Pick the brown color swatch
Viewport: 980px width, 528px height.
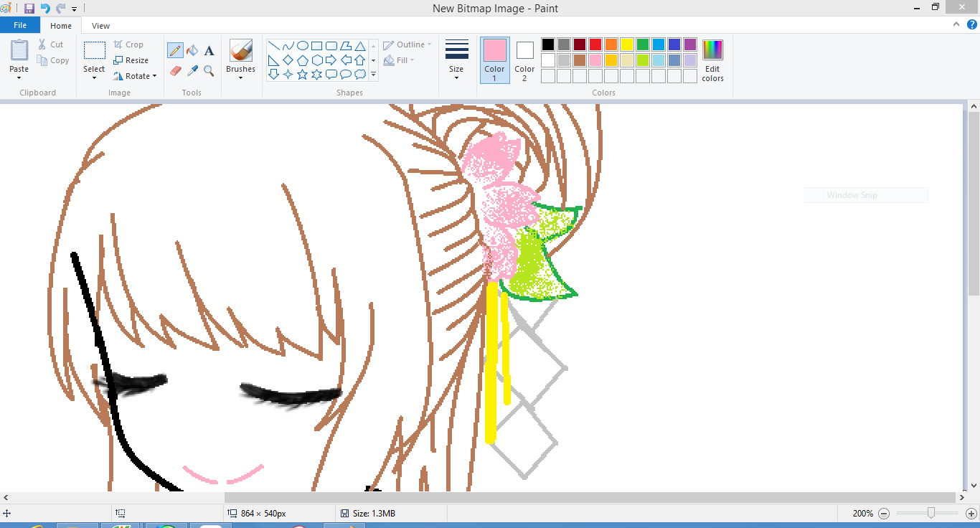coord(580,60)
